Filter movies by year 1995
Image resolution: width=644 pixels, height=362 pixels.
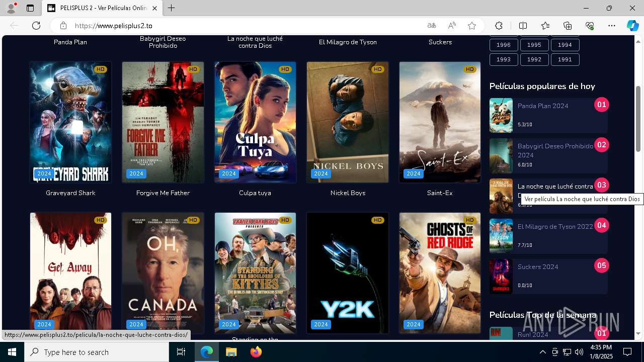pos(534,45)
